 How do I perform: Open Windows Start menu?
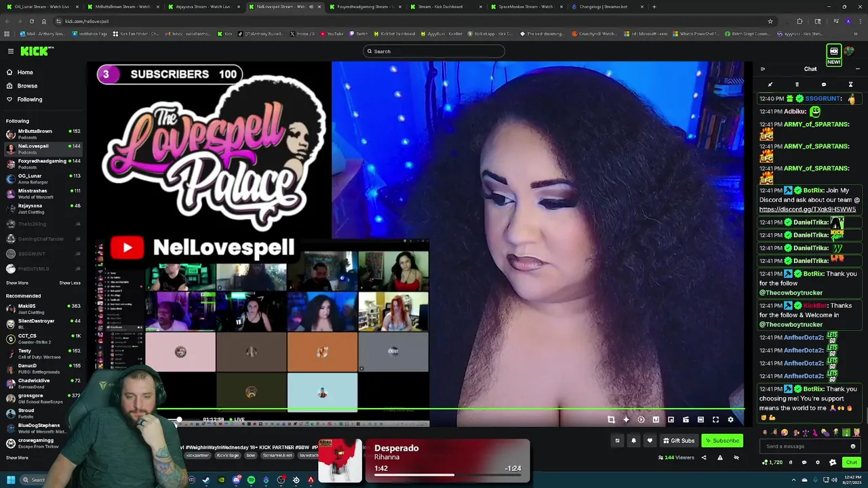(11, 480)
